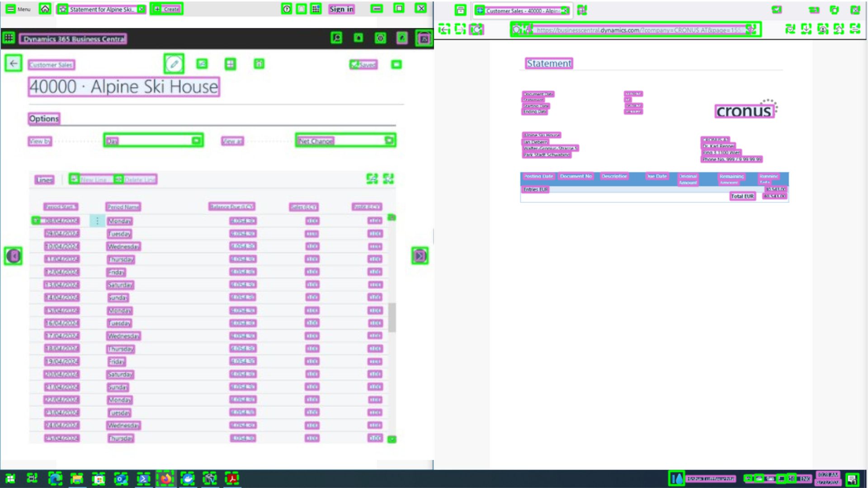
Task: Open Adobe Acrobat taskbar icon
Action: 232,479
